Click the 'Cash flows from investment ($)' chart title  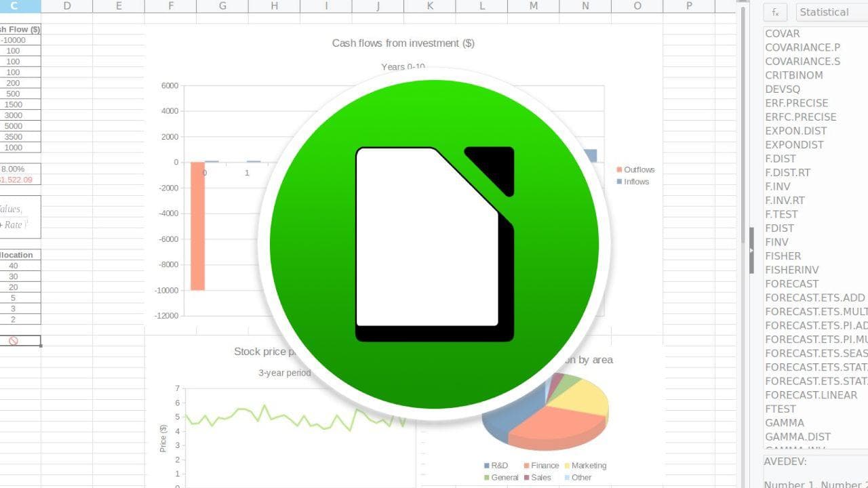[403, 43]
